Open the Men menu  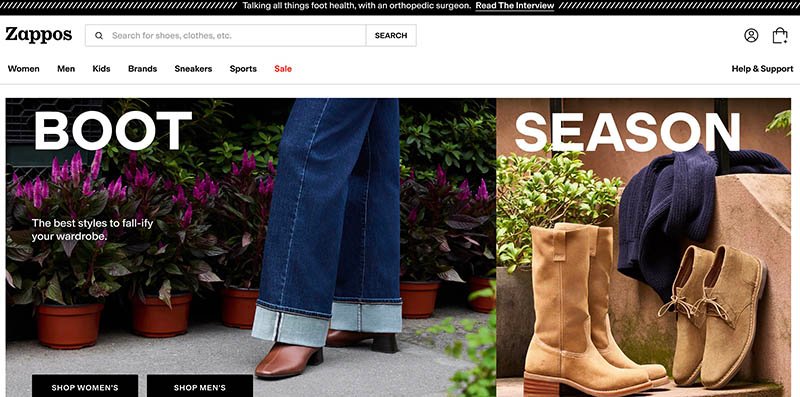point(66,69)
